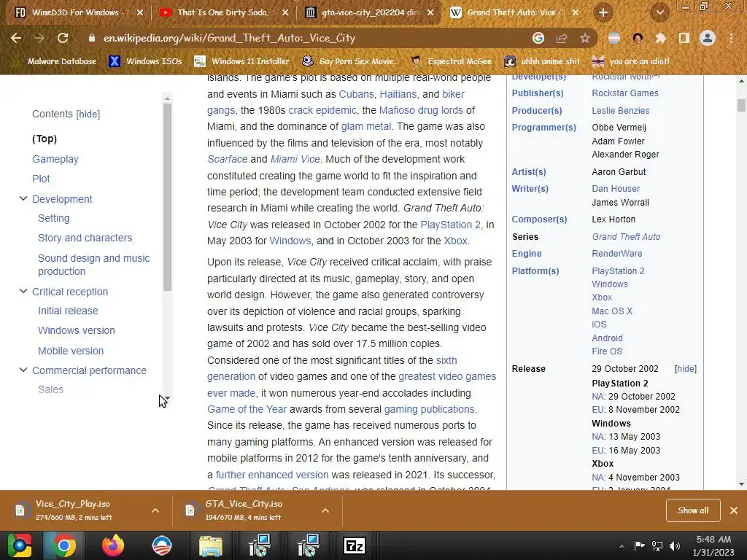Open the PlayStation 2 link in paragraph
747x560 pixels.
tap(451, 225)
